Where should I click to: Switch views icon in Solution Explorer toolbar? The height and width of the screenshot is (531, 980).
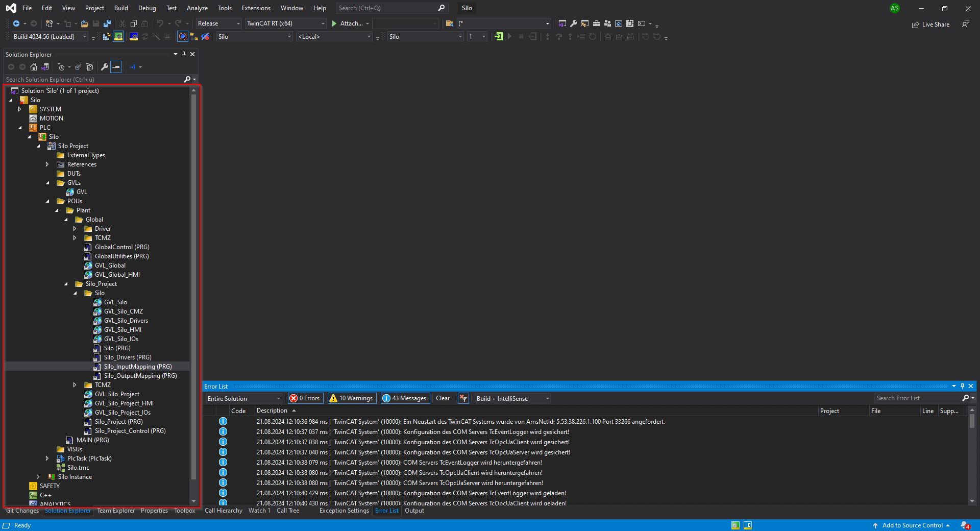45,67
